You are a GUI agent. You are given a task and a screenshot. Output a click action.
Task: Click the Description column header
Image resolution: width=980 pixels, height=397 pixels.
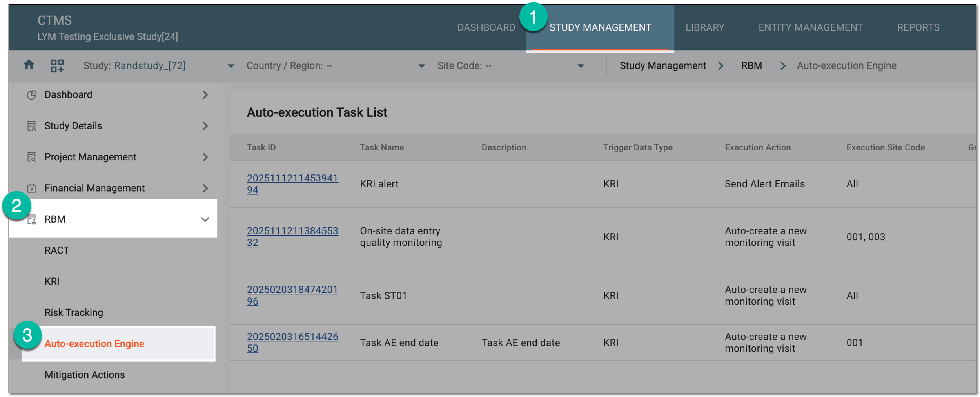[x=504, y=148]
